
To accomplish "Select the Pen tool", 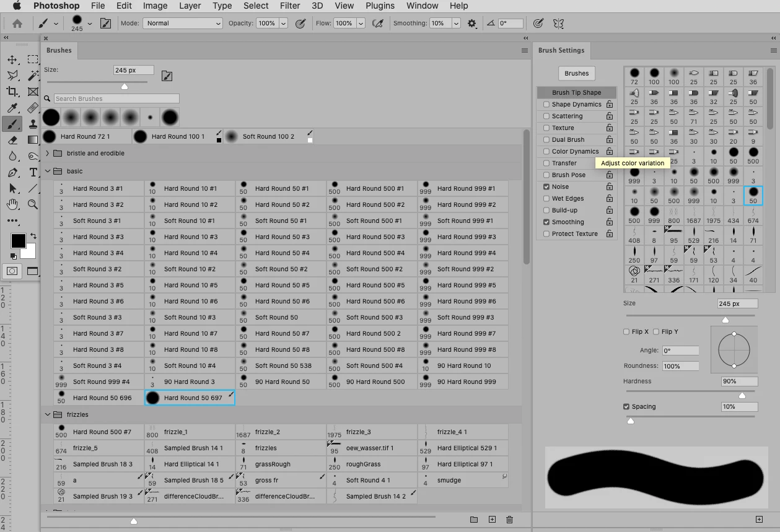I will tap(12, 172).
